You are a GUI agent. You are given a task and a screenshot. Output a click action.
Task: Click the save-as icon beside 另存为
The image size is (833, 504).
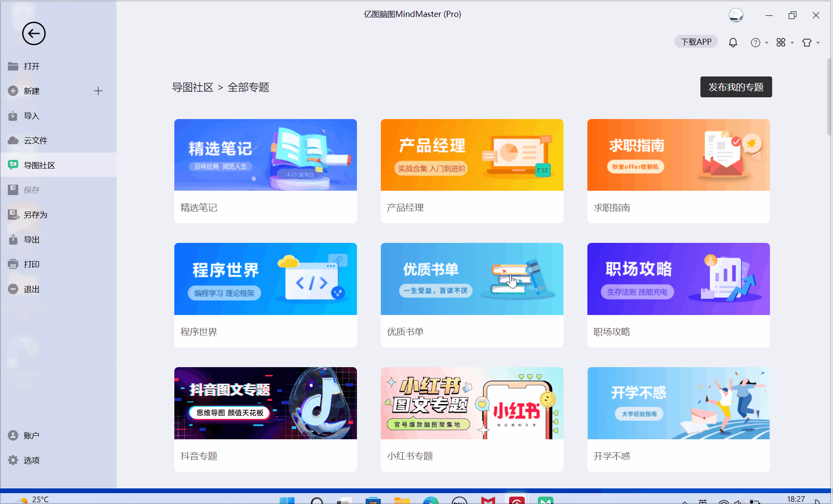13,215
